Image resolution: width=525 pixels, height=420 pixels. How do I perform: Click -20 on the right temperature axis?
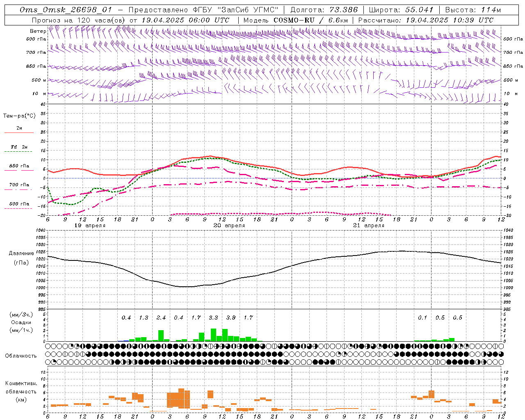(507, 215)
